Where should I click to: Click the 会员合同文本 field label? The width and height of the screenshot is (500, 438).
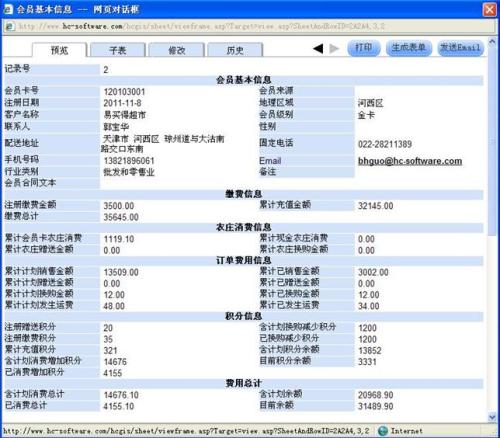coord(30,183)
